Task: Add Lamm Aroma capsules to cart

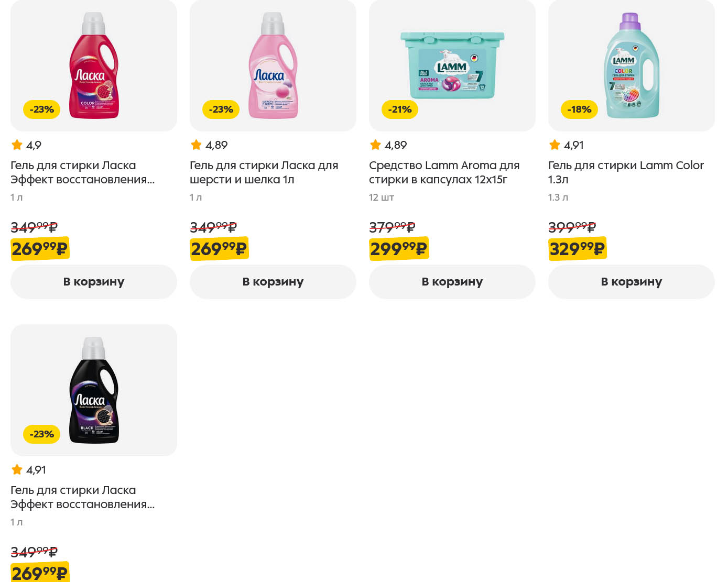Action: pos(452,282)
